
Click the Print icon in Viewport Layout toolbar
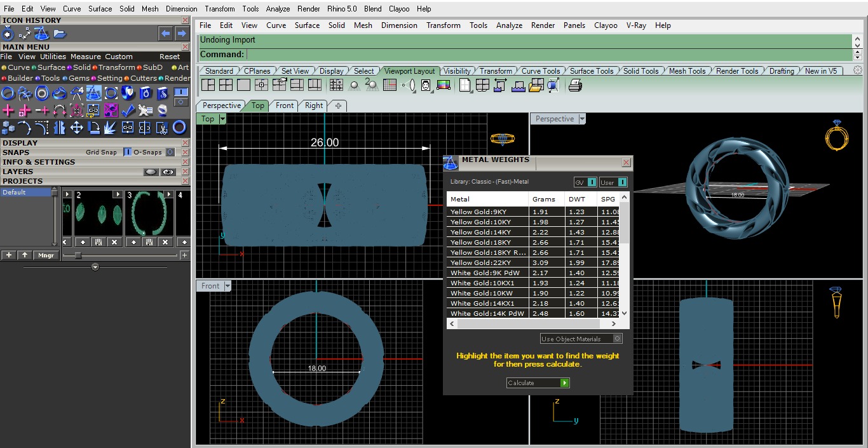[575, 85]
